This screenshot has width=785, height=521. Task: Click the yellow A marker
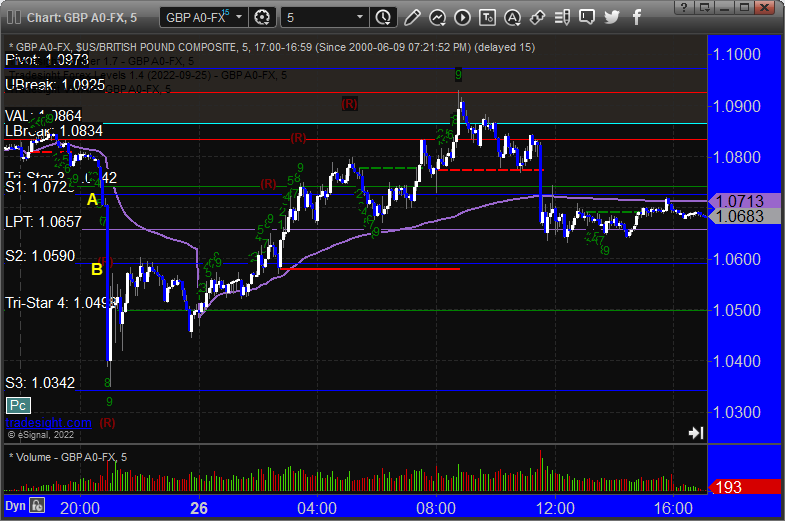pos(92,200)
